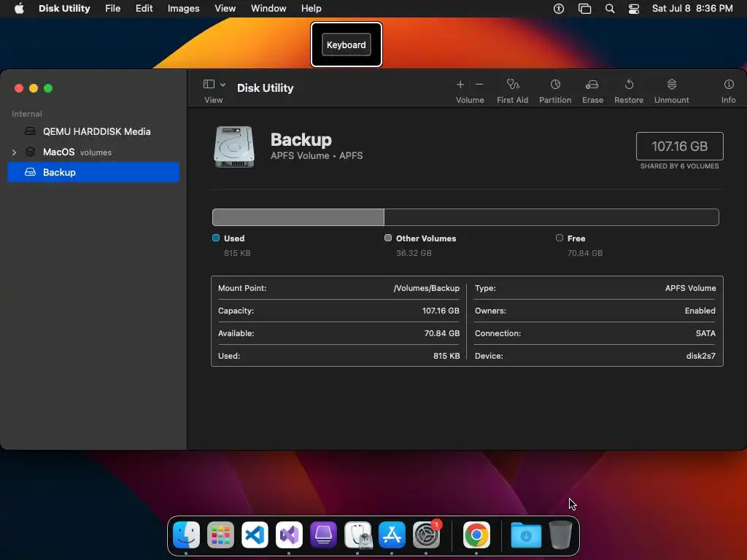Viewport: 747px width, 560px height.
Task: Add a volume with the plus icon
Action: point(460,85)
